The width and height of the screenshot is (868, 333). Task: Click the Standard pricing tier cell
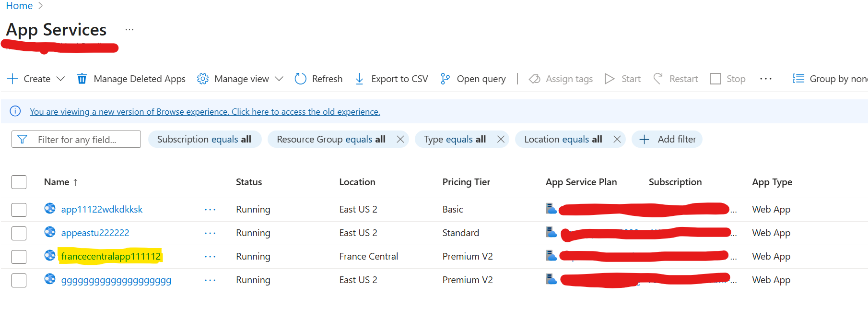[x=461, y=233]
